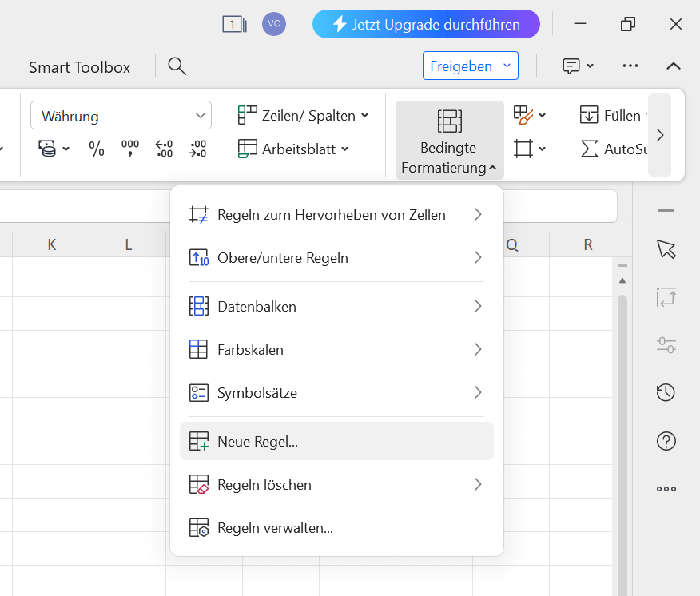
Task: Click the thousands separator icon
Action: [129, 149]
